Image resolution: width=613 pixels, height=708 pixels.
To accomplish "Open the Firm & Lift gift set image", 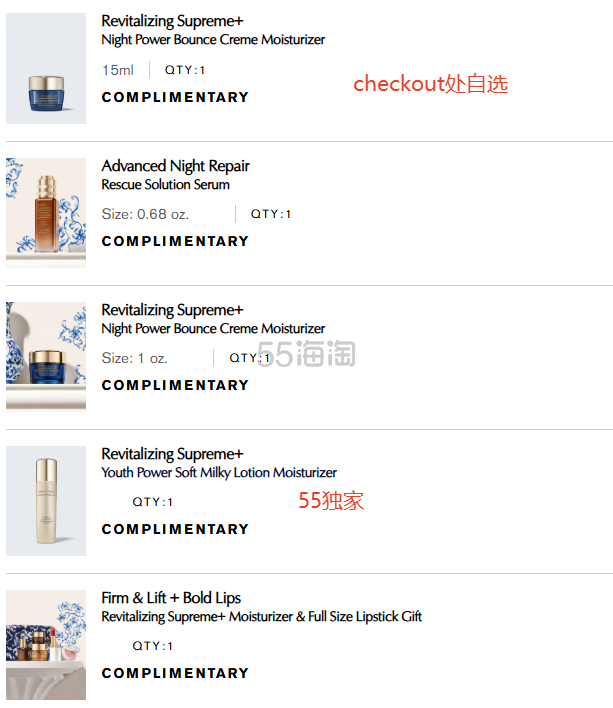I will point(46,645).
